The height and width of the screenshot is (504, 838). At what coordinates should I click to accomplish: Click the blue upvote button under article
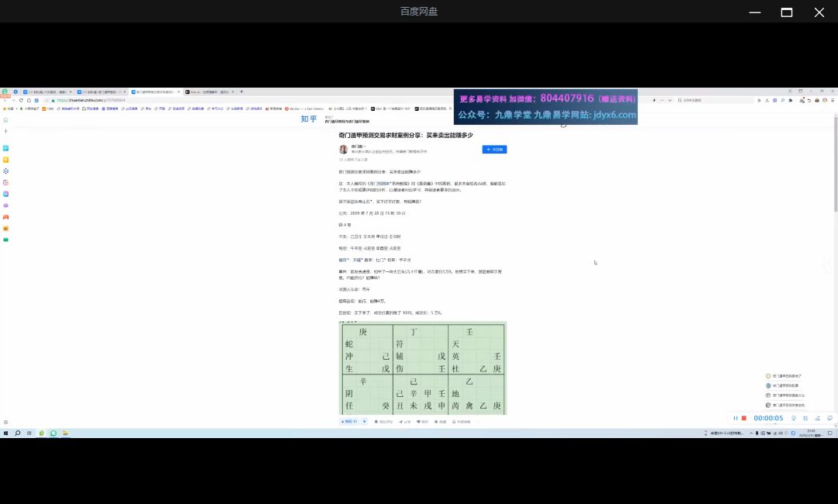pyautogui.click(x=349, y=422)
